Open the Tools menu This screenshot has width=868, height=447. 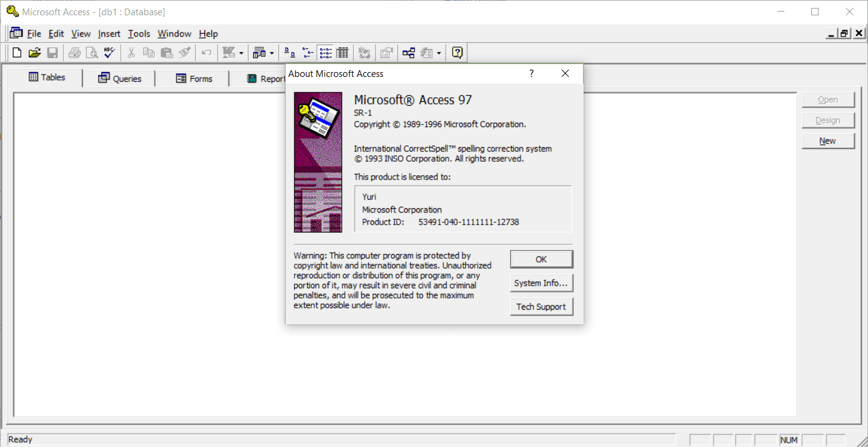tap(139, 34)
